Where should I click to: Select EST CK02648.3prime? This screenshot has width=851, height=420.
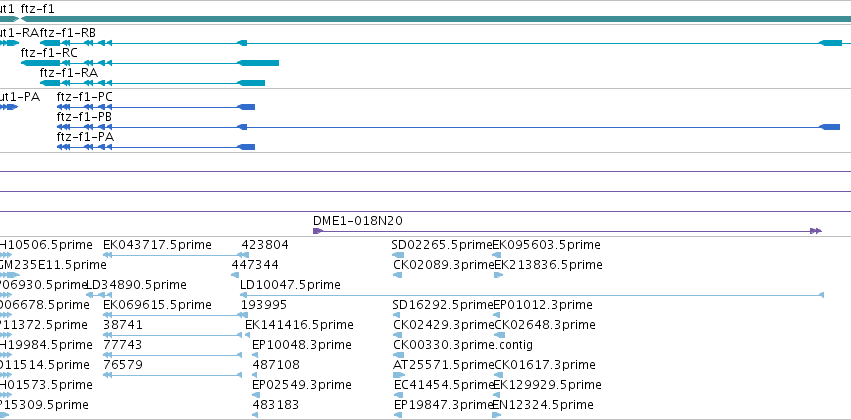coord(545,325)
